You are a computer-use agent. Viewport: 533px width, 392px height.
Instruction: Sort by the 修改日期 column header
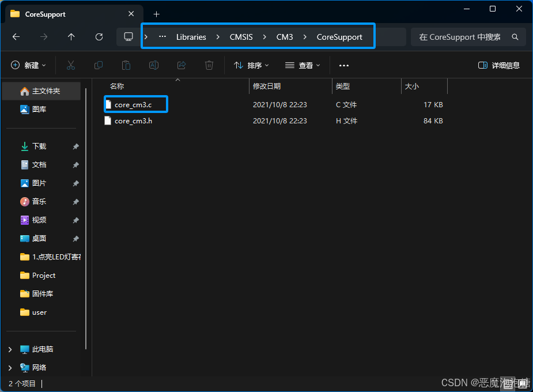tap(267, 86)
